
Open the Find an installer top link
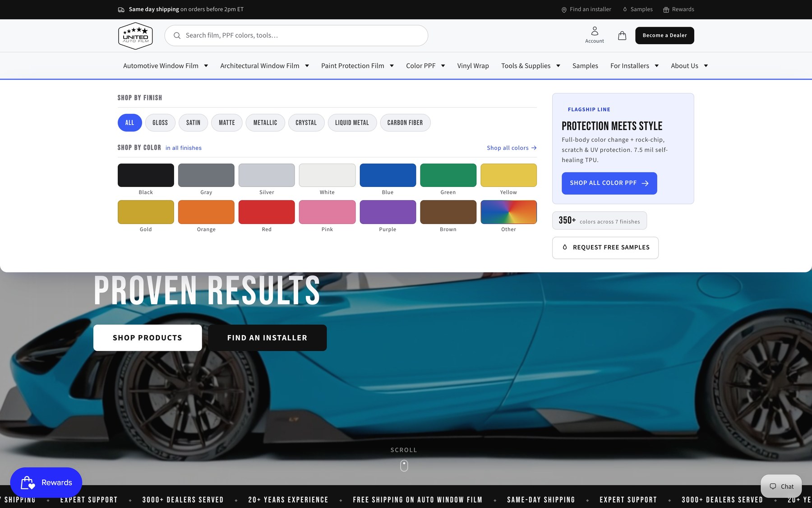pyautogui.click(x=586, y=9)
